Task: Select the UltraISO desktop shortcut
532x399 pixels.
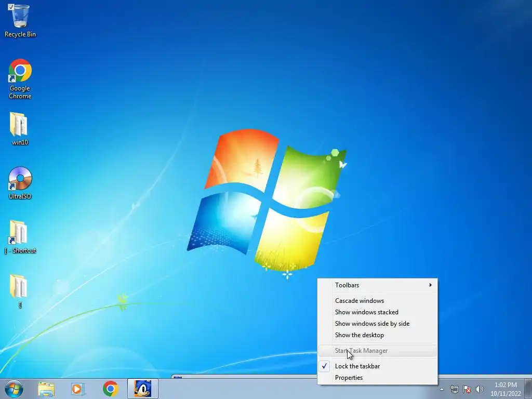Action: [20, 183]
